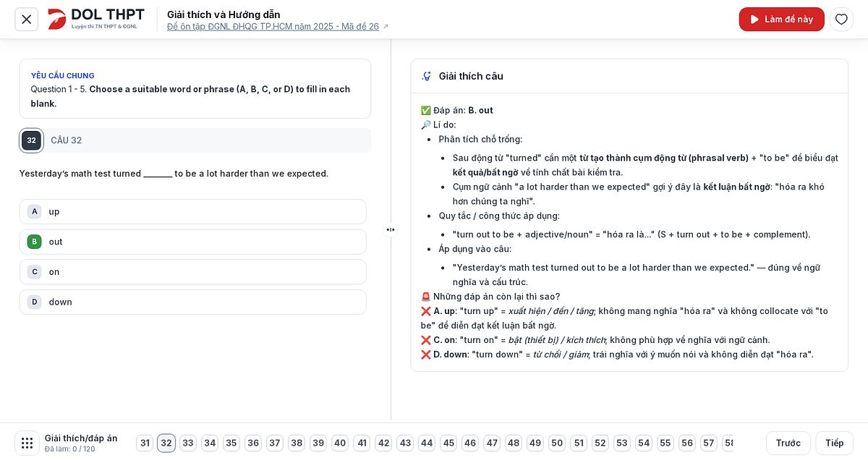Screen dimensions: 868x463
Task: Jump to question 31
Action: (x=145, y=443)
